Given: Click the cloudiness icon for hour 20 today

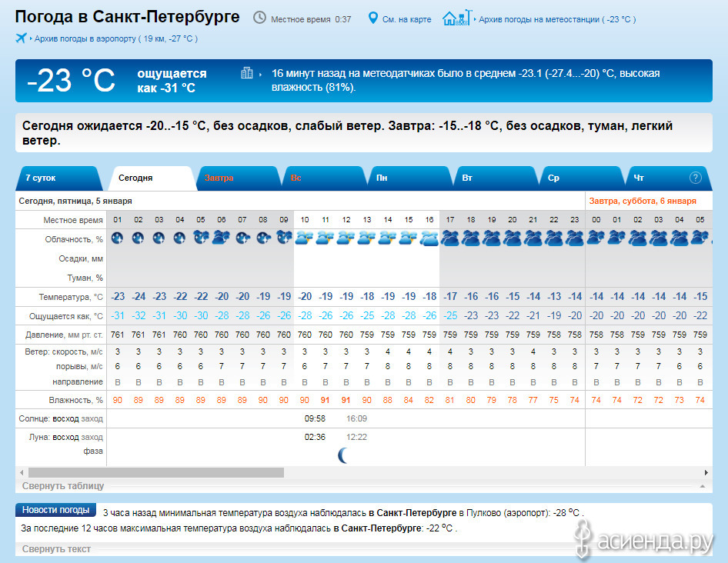Looking at the screenshot, I should (x=512, y=238).
